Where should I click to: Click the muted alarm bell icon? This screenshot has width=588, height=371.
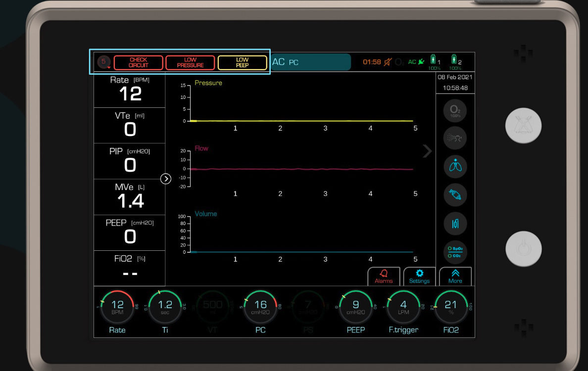(x=388, y=62)
